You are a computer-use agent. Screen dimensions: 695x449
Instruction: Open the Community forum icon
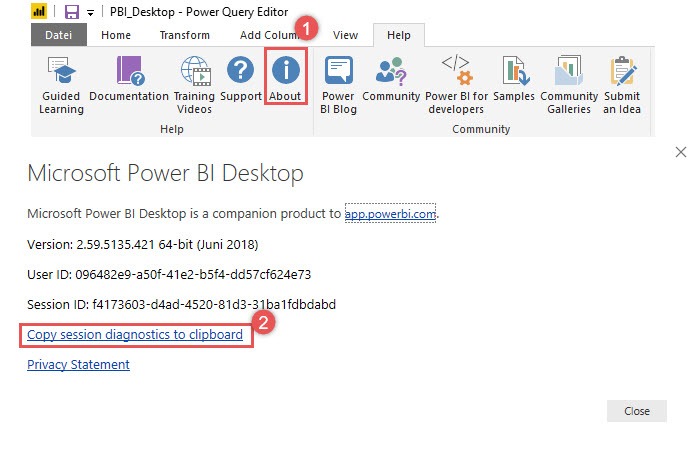coord(391,78)
